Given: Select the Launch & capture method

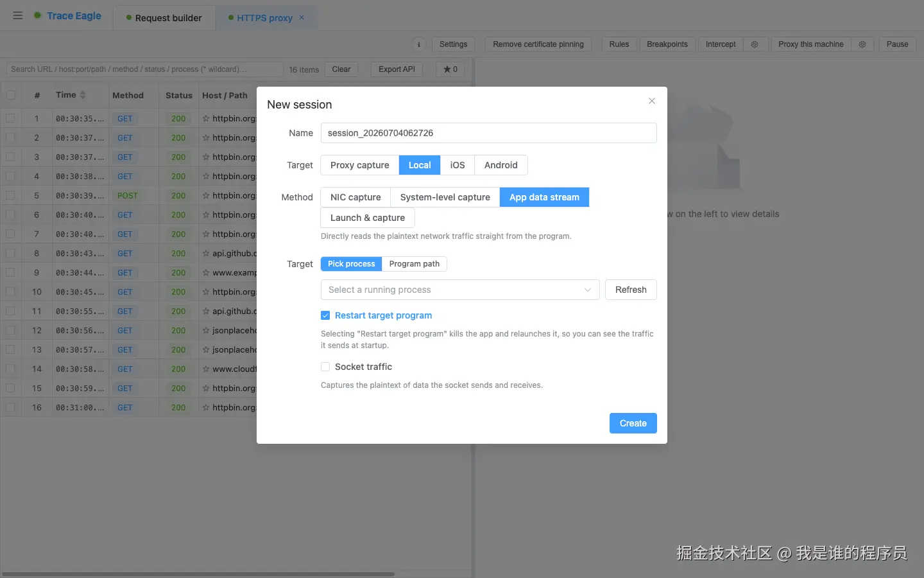Looking at the screenshot, I should coord(368,218).
